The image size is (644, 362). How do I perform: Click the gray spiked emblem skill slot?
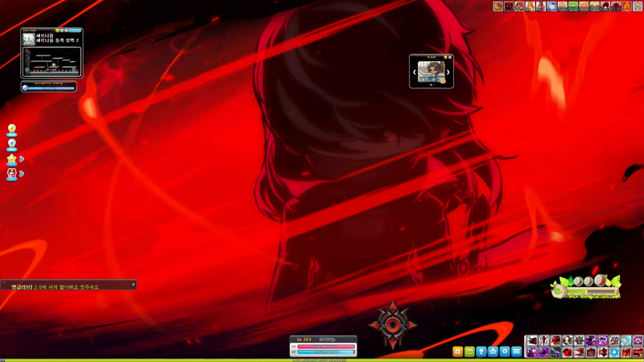[579, 339]
